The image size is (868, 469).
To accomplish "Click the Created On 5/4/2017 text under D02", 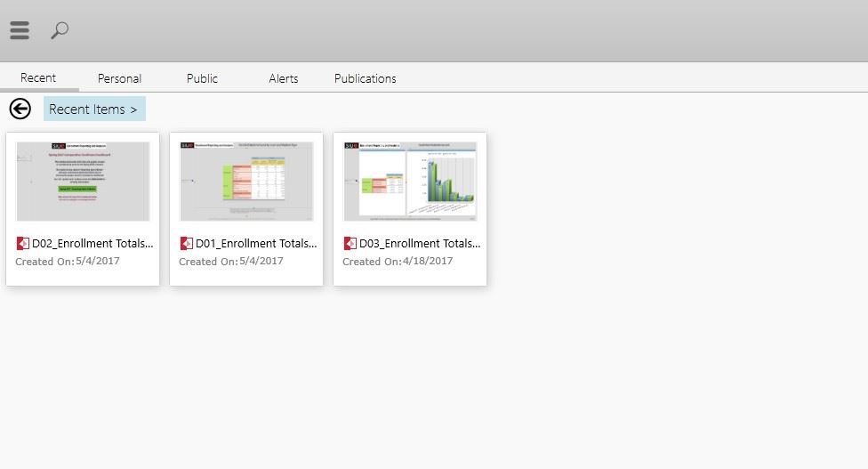I will click(68, 262).
